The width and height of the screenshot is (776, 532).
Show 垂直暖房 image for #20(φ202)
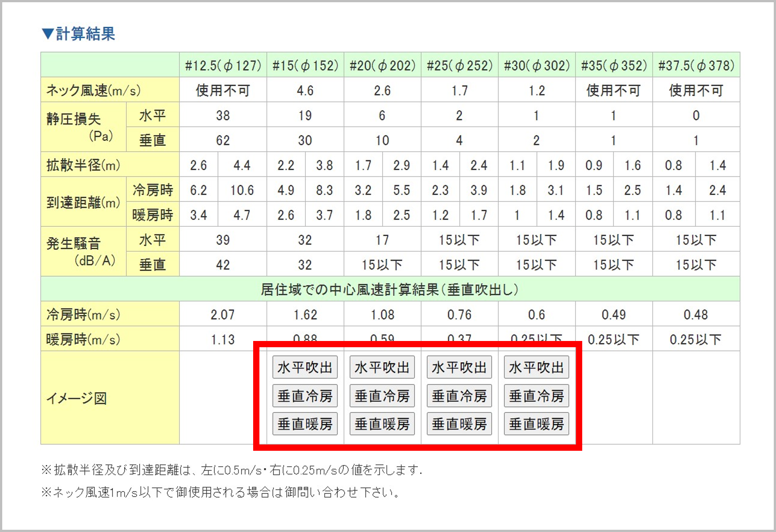pyautogui.click(x=382, y=424)
